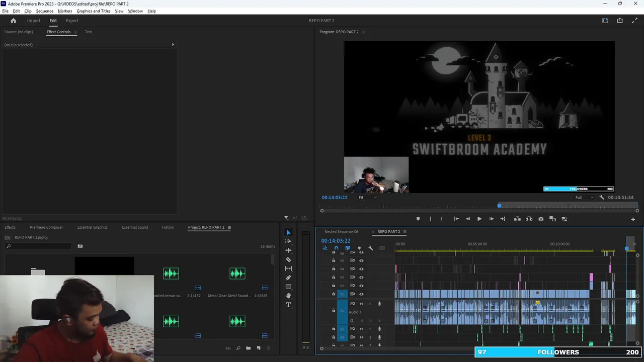Click Mark In button in Program Monitor
This screenshot has height=362, width=644.
coord(430,219)
